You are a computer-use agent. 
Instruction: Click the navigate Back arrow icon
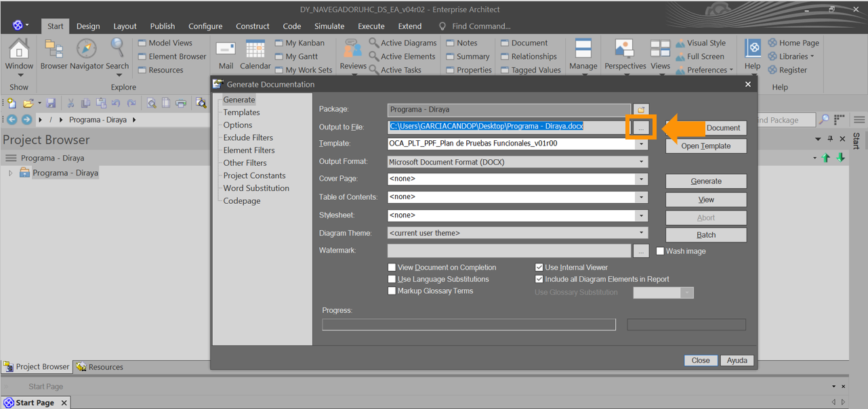click(12, 120)
